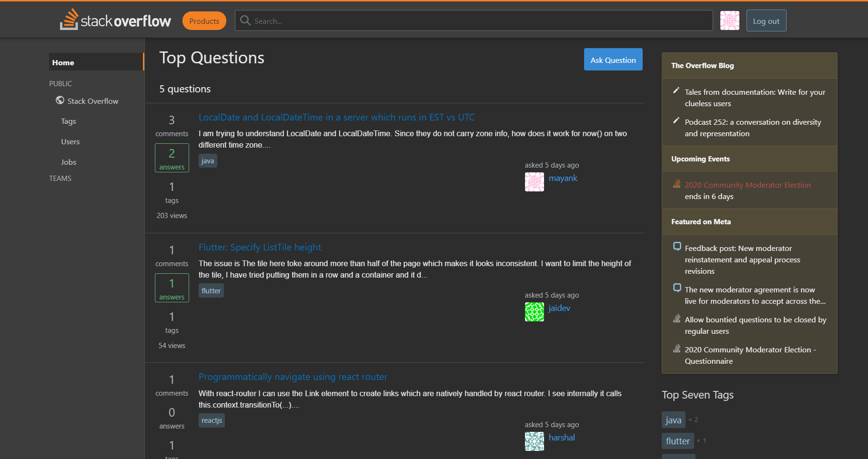Click the globe icon beside Stack Overflow
Viewport: 868px width, 459px height.
(60, 100)
